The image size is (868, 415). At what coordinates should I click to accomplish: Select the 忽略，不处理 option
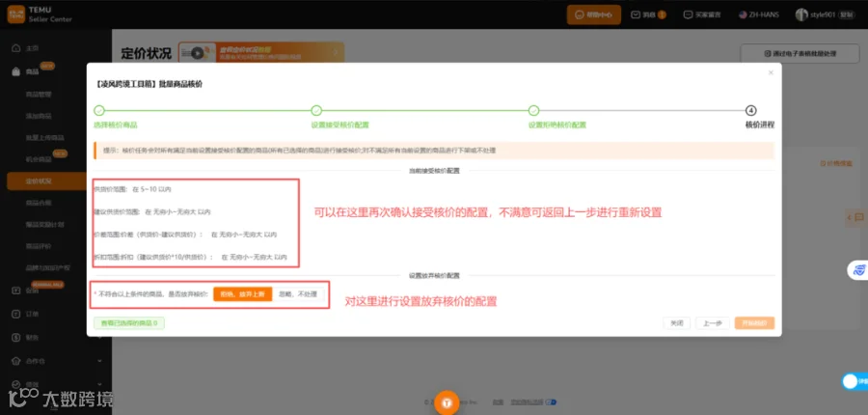(297, 294)
